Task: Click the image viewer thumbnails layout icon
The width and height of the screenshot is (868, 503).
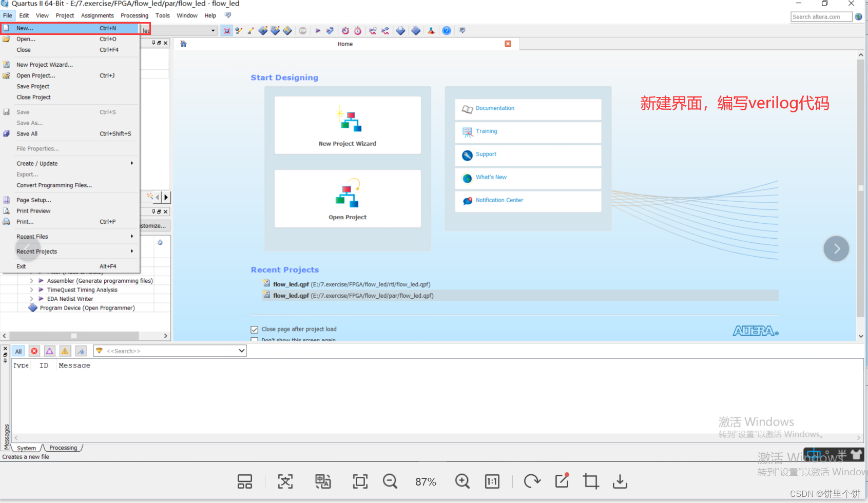Action: pyautogui.click(x=245, y=481)
